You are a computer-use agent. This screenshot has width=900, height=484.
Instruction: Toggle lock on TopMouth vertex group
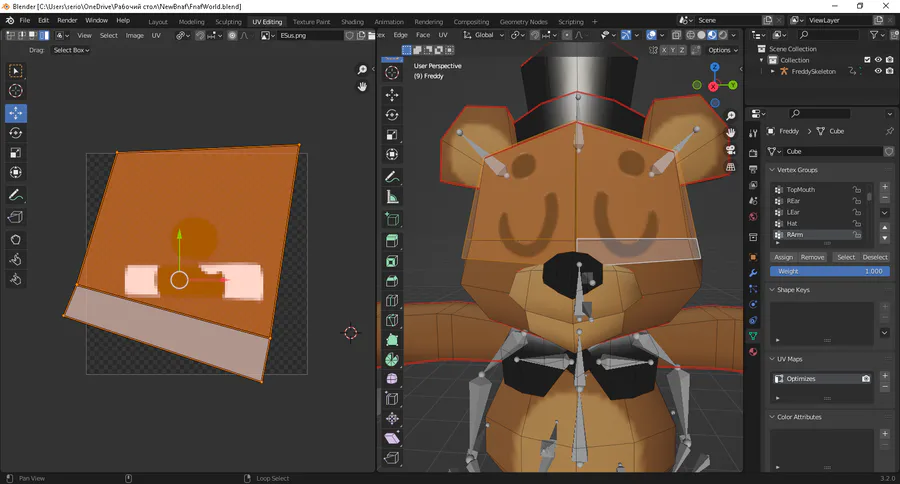(857, 189)
